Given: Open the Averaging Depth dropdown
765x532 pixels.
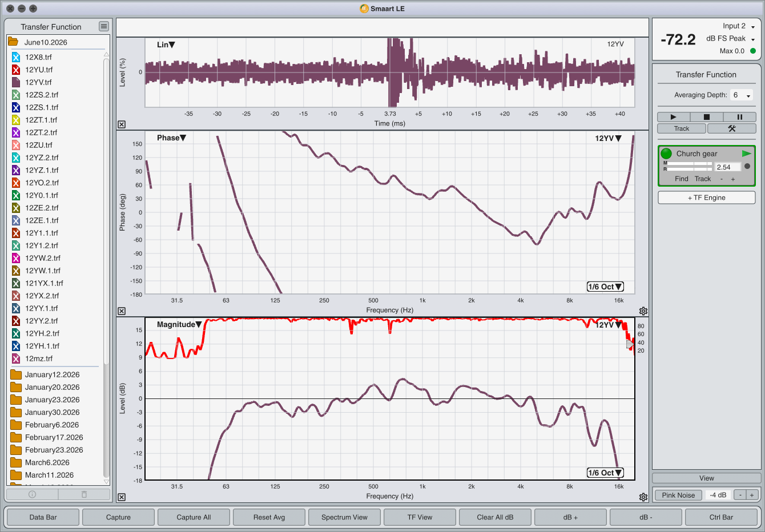Looking at the screenshot, I should point(742,95).
